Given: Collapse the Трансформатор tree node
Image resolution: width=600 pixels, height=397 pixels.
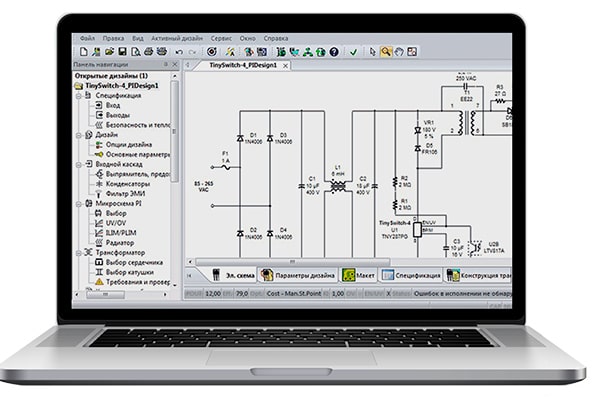Looking at the screenshot, I should [x=78, y=253].
